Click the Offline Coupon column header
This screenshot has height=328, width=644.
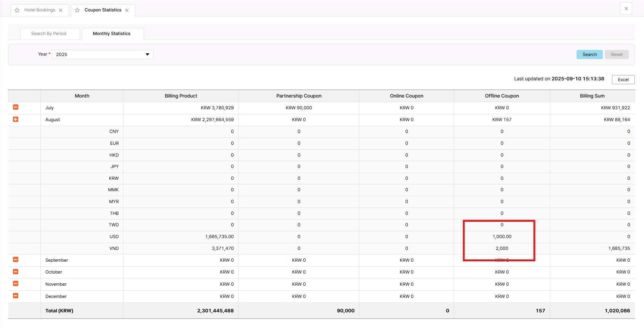coord(502,96)
